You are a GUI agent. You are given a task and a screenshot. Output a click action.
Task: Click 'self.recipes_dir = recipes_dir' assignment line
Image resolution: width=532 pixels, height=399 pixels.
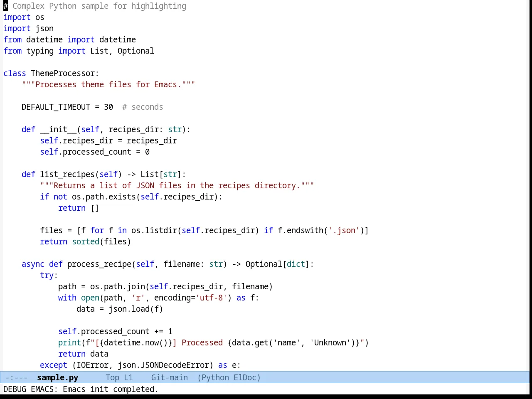pos(108,140)
